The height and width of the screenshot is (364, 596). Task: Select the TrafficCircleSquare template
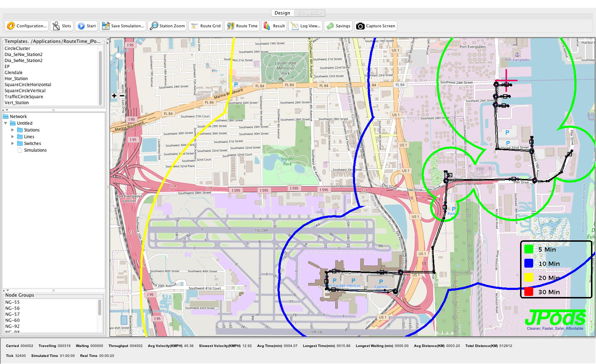pyautogui.click(x=24, y=97)
